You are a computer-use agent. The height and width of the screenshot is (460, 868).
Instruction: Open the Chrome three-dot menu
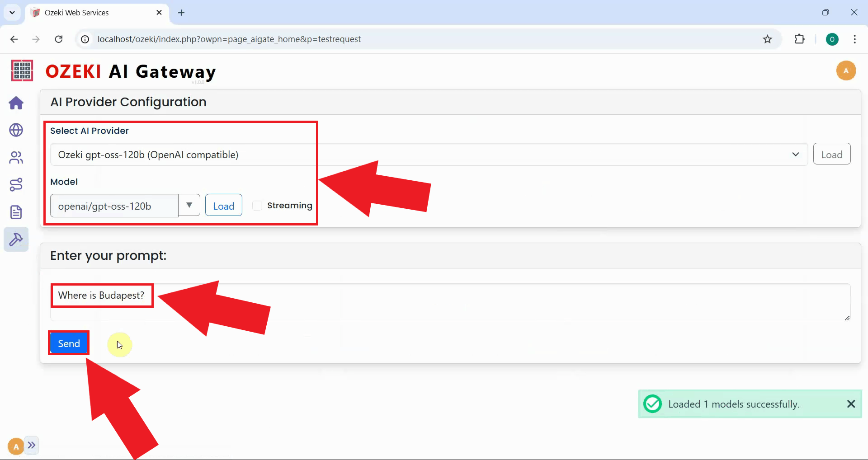(855, 39)
